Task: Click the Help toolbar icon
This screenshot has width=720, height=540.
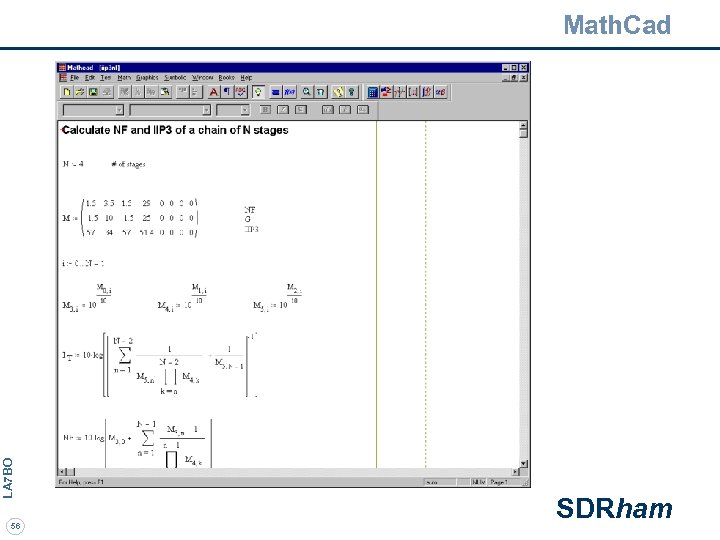Action: coord(351,92)
